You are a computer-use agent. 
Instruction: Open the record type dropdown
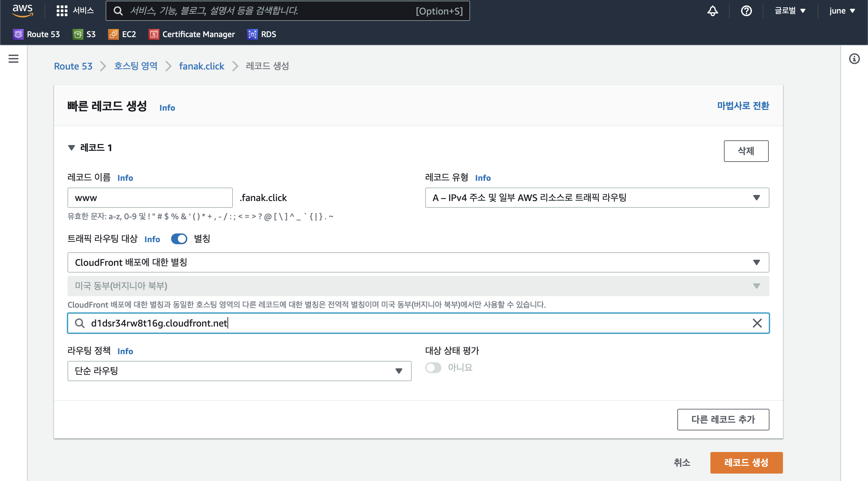pyautogui.click(x=597, y=198)
